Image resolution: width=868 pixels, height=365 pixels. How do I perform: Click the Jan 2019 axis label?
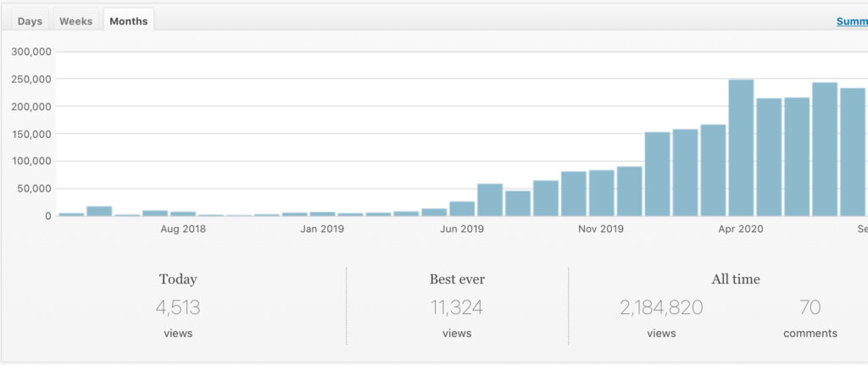click(322, 229)
